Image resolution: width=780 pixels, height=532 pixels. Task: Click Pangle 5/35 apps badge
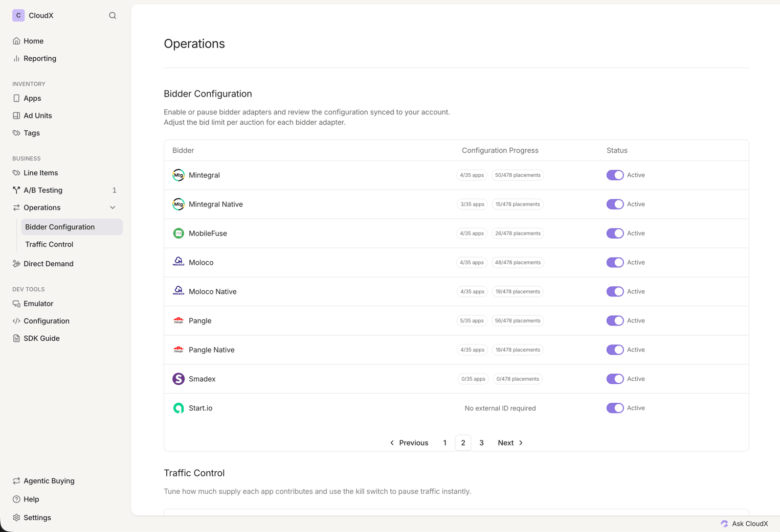click(472, 321)
